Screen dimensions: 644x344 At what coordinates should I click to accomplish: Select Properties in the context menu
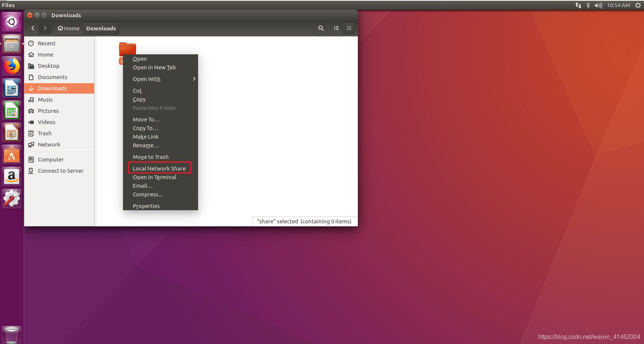(146, 206)
